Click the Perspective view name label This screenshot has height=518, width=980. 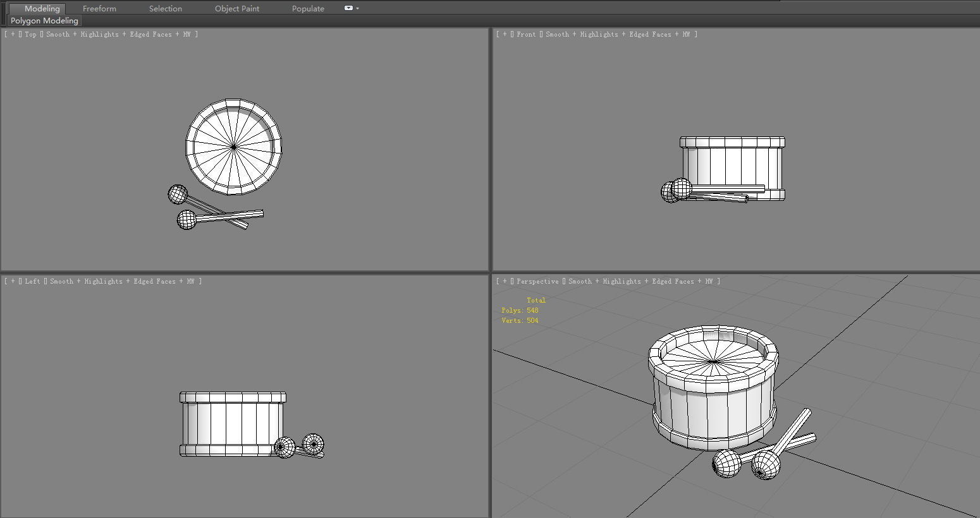coord(537,282)
